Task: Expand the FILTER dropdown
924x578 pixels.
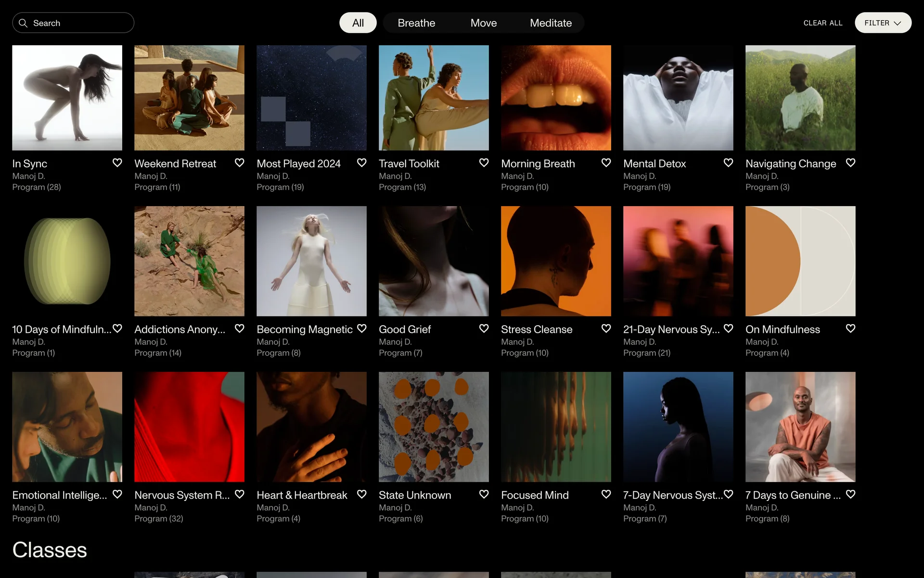Action: coord(883,23)
